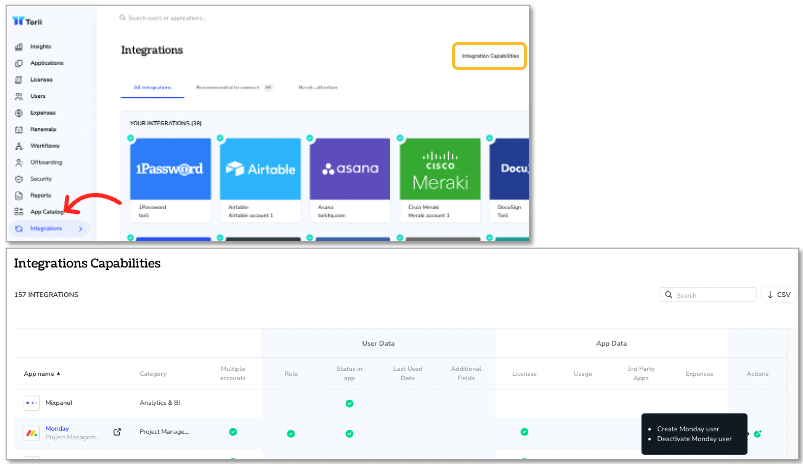Select the Licenses sidebar icon
This screenshot has height=464, width=803.
click(19, 79)
